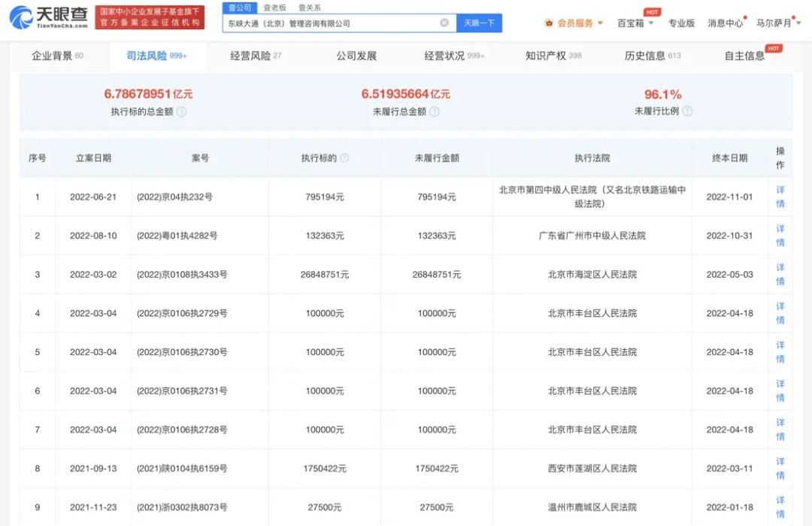Switch to 查公司 search tab

click(x=240, y=8)
